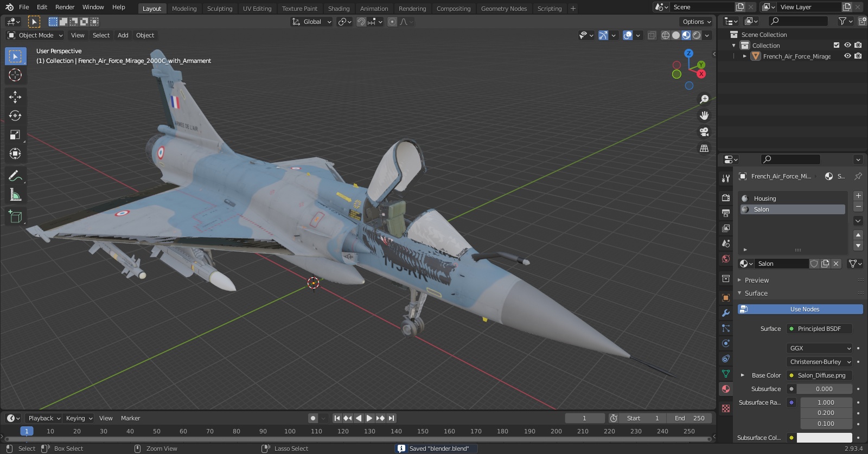Switch to rendered shading mode
The height and width of the screenshot is (454, 868).
click(x=697, y=35)
